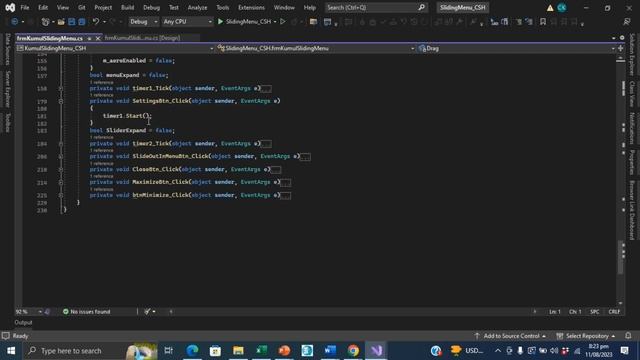Click the SPC indentation indicator

(x=595, y=311)
